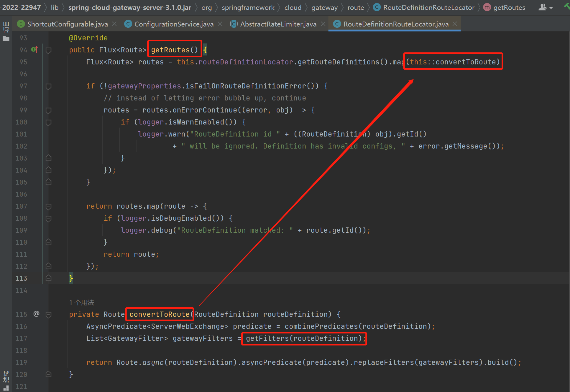The height and width of the screenshot is (392, 570).
Task: Click line number 118 in the gutter
Action: tap(21, 350)
